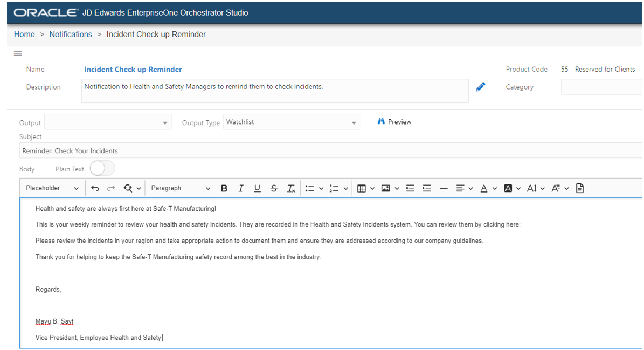Apply Italic formatting

(241, 188)
